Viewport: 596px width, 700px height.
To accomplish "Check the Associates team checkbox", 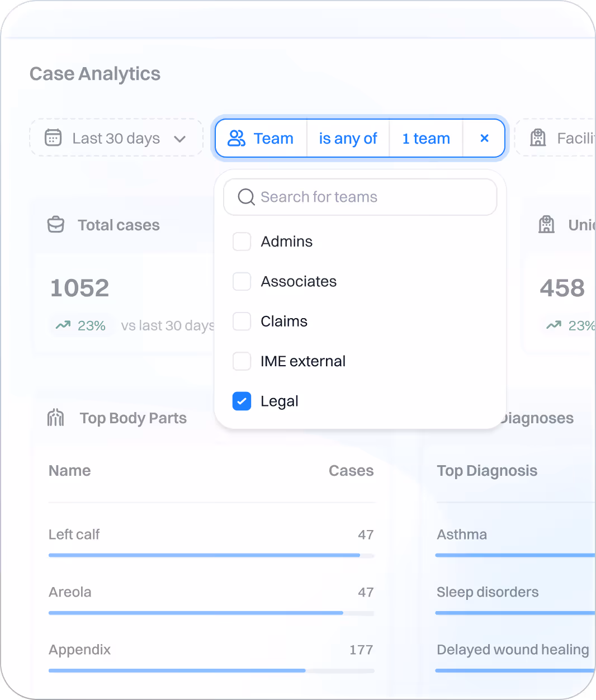I will (242, 281).
